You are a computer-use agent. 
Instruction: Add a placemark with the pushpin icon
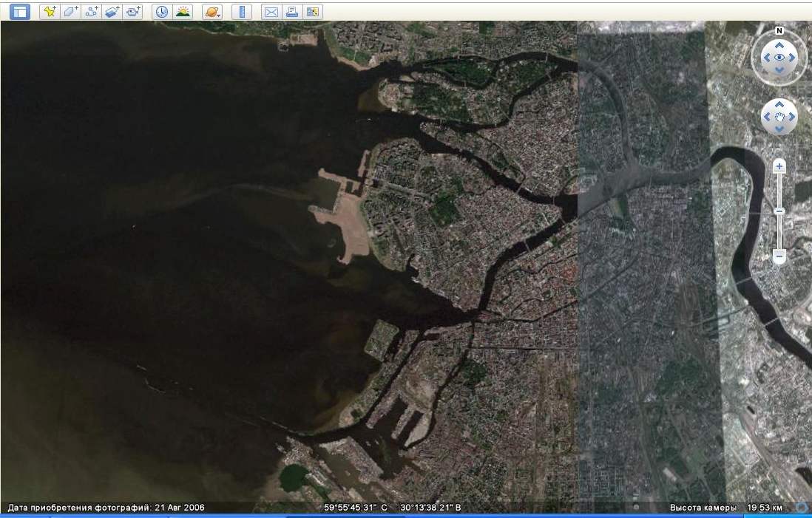[50, 12]
